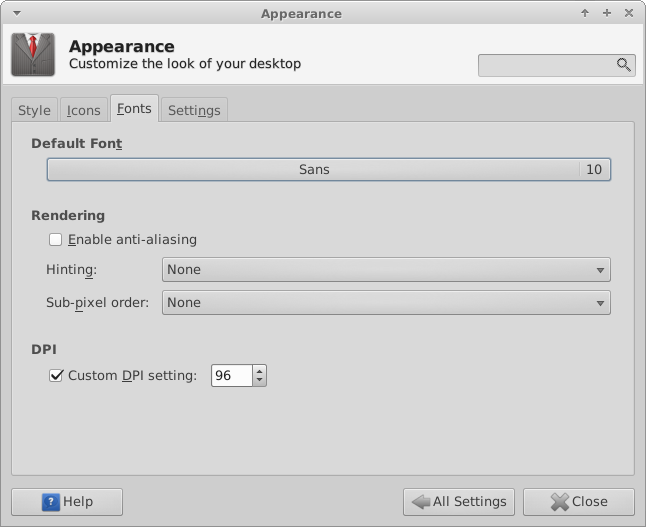The width and height of the screenshot is (646, 527).
Task: Roll up window using the up-arrow button
Action: [585, 13]
